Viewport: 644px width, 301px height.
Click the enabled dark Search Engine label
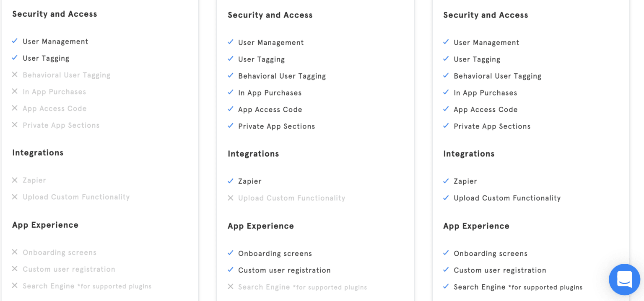point(479,287)
